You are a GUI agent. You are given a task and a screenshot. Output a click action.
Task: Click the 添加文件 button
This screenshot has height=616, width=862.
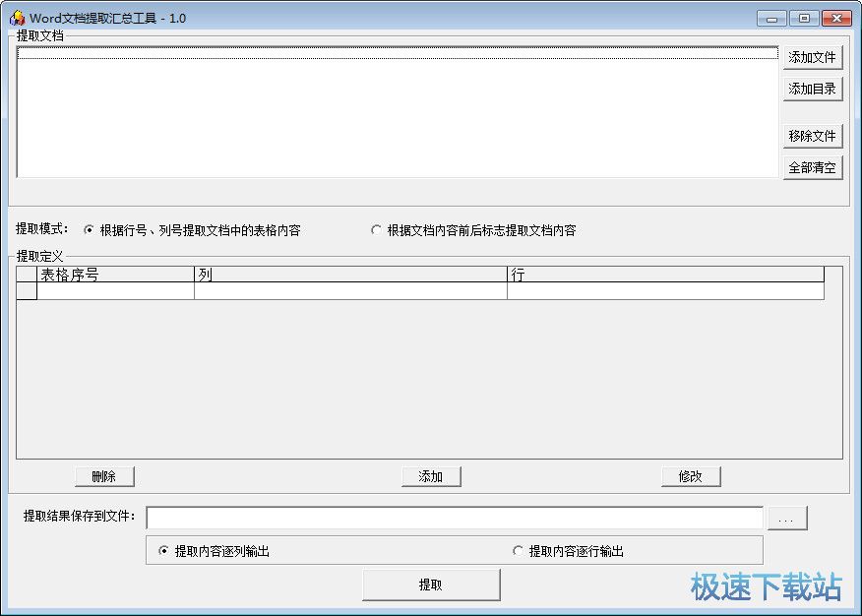coord(813,57)
